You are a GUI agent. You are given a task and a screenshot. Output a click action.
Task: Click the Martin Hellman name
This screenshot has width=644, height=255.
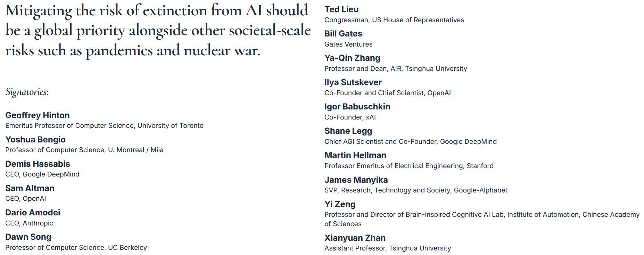[x=355, y=155]
